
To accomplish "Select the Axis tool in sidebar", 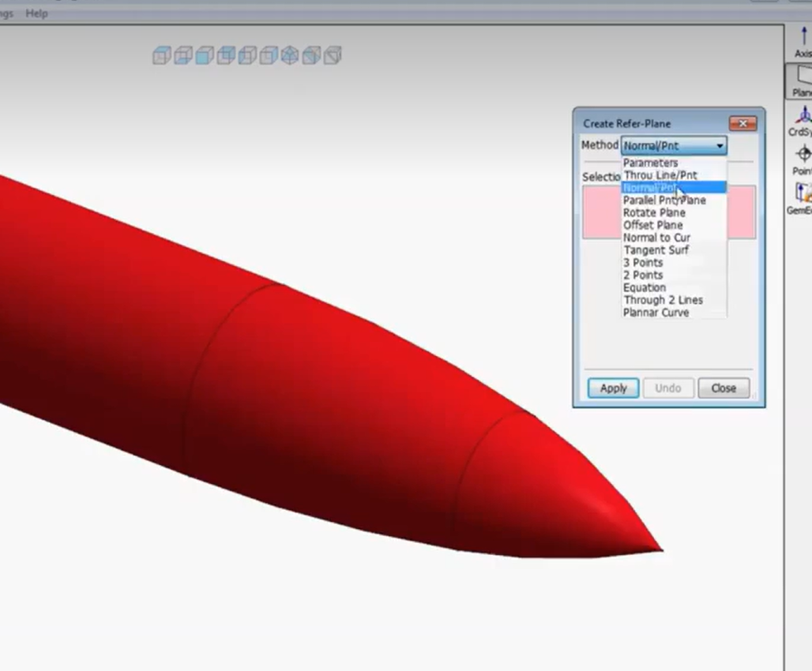I will [803, 43].
